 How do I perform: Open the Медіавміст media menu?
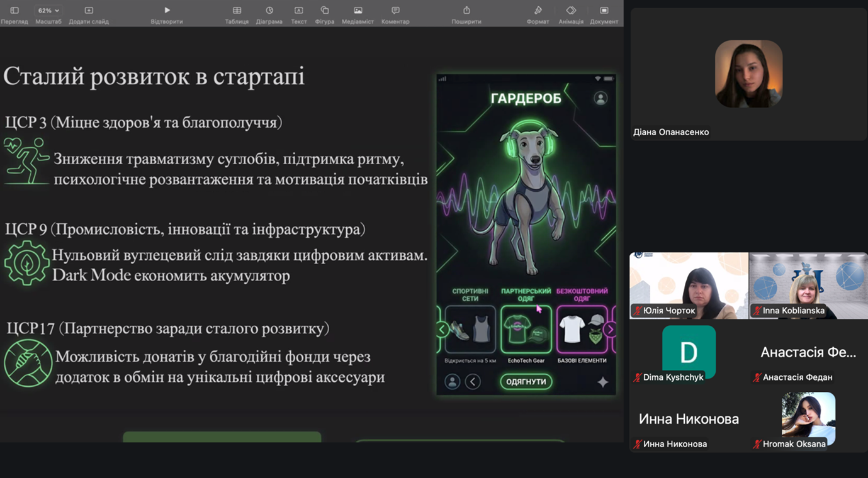click(358, 11)
